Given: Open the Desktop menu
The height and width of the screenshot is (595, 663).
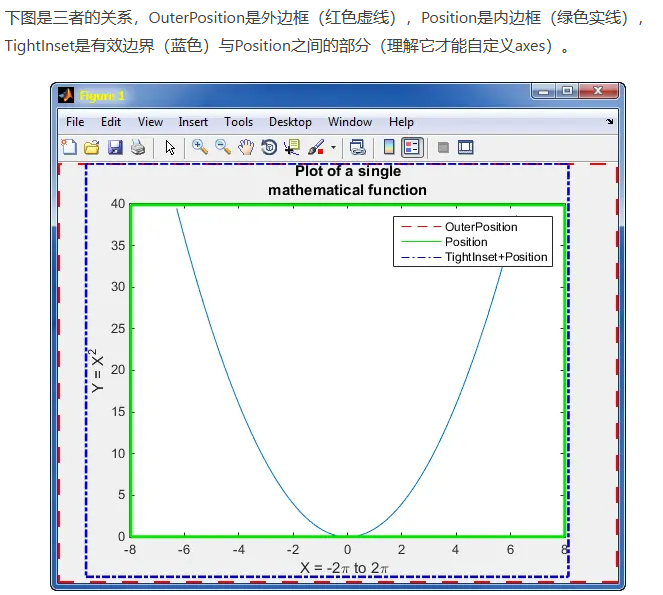Looking at the screenshot, I should click(x=290, y=122).
